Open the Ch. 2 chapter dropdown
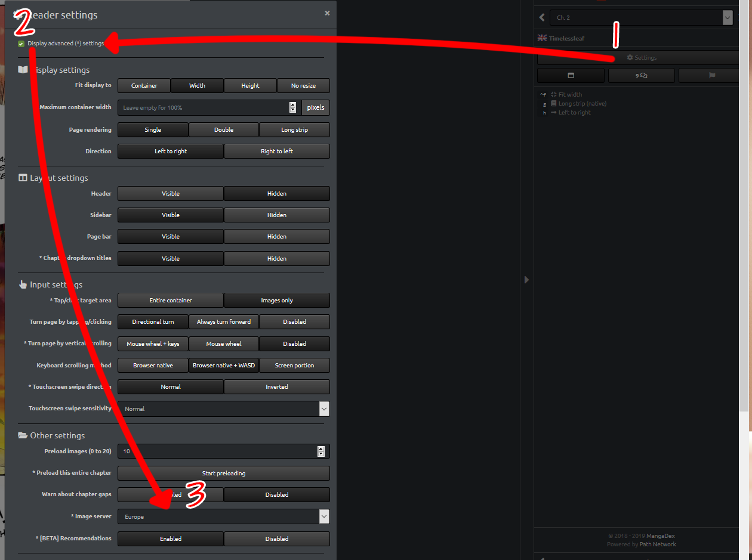The width and height of the screenshot is (752, 560). pos(642,18)
